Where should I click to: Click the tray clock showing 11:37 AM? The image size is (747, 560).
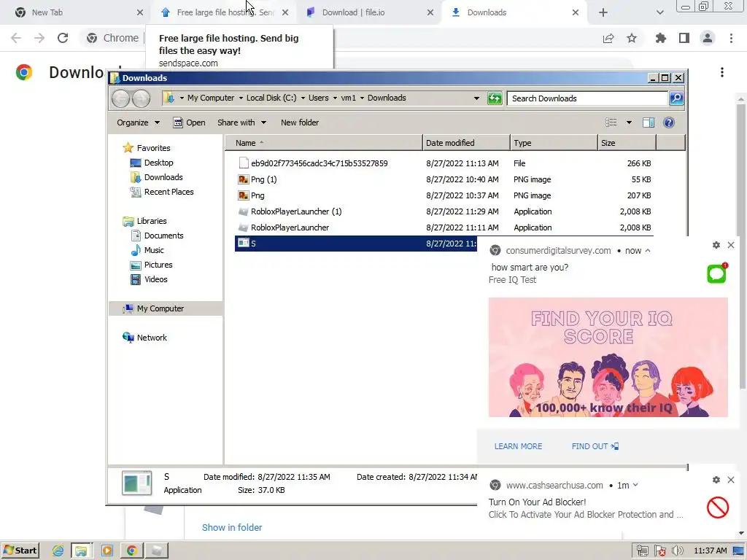[710, 551]
